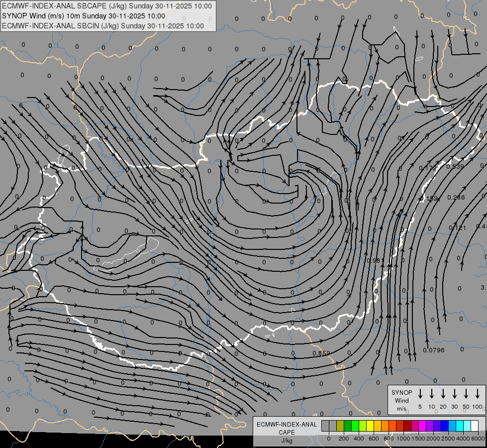
Task: Click the 4000 tick label on CAPE scale
Action: point(463,439)
